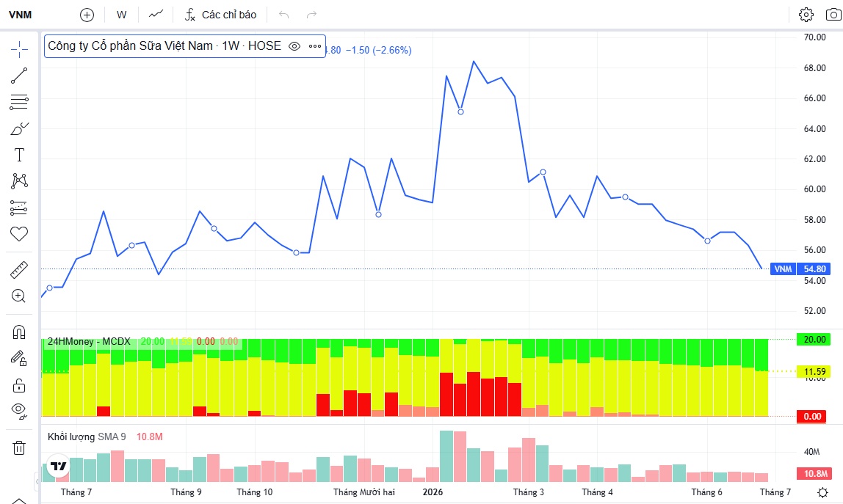843x504 pixels.
Task: Open the chart patterns tool
Action: 19,181
